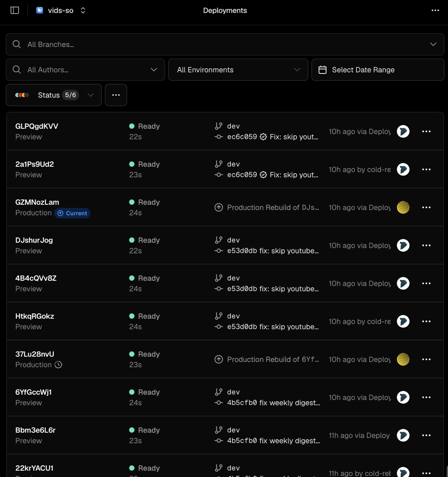Screen dimensions: 448x477
Task: Click yellow avatar on GZMNozLam row
Action: [x=403, y=207]
